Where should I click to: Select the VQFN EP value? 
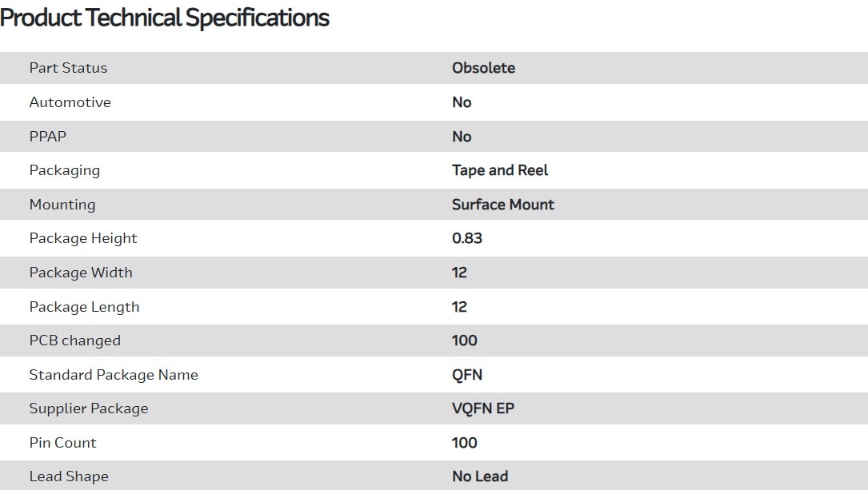(483, 408)
